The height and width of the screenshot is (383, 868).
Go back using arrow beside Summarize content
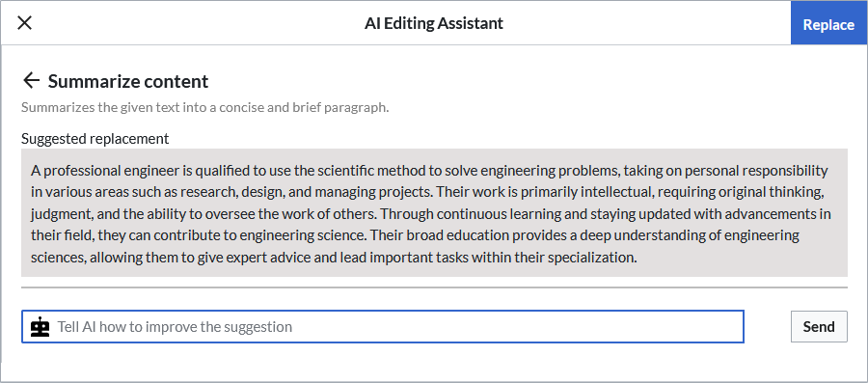(x=32, y=81)
